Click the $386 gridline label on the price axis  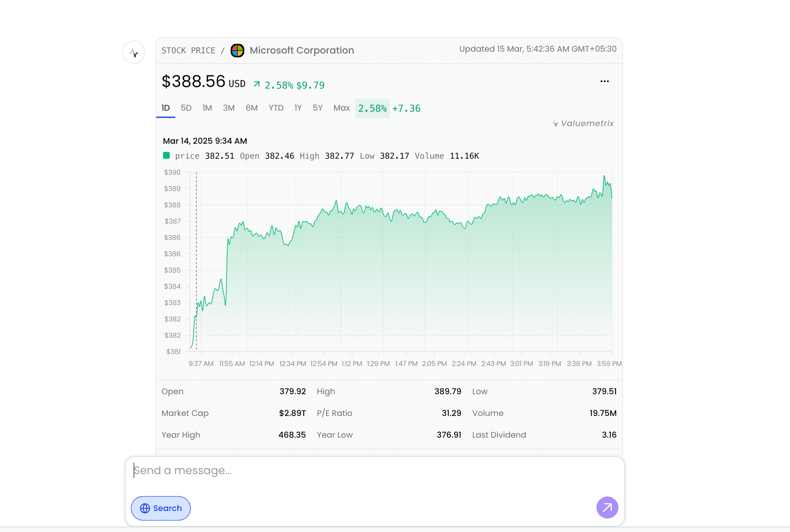173,237
